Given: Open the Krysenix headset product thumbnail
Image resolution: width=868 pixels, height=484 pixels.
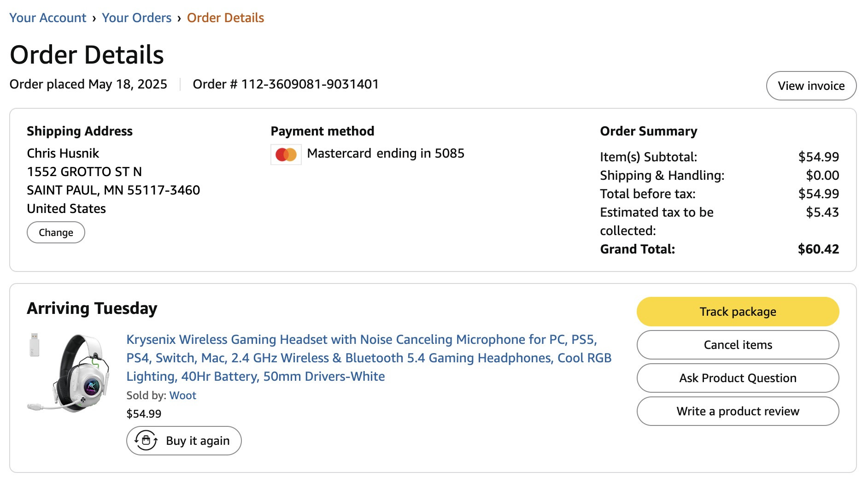Looking at the screenshot, I should tap(69, 372).
